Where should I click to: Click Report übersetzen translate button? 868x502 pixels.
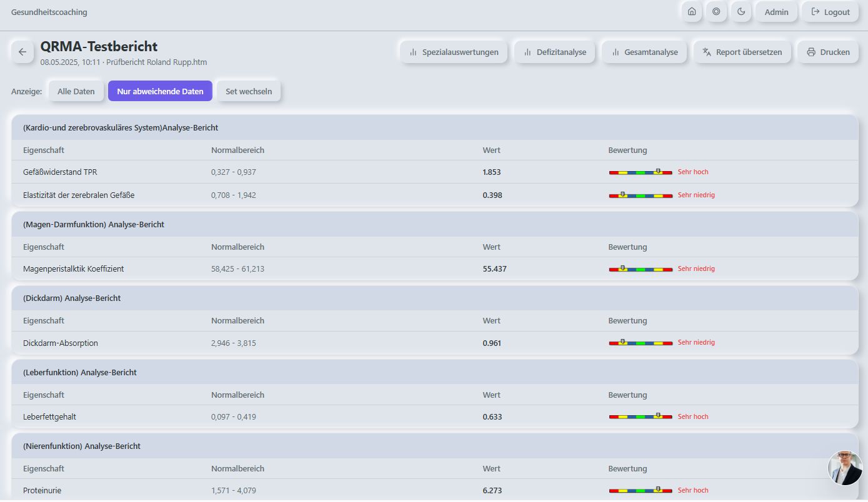742,52
